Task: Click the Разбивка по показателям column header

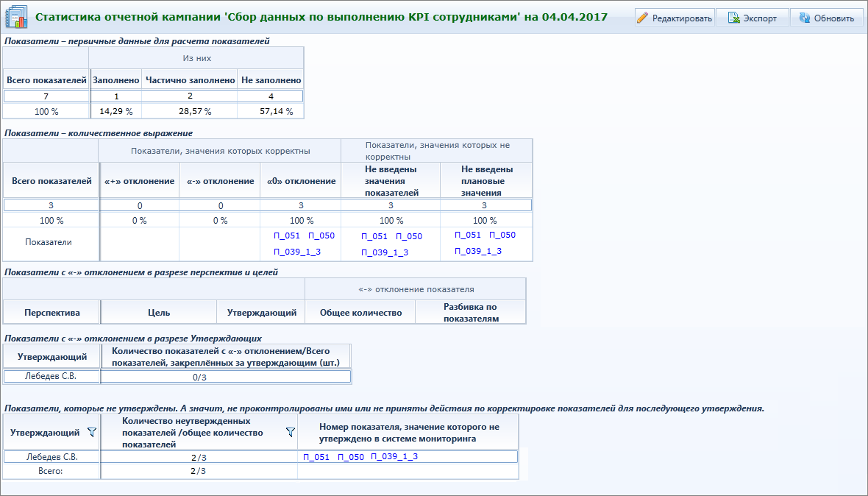Action: click(x=471, y=313)
